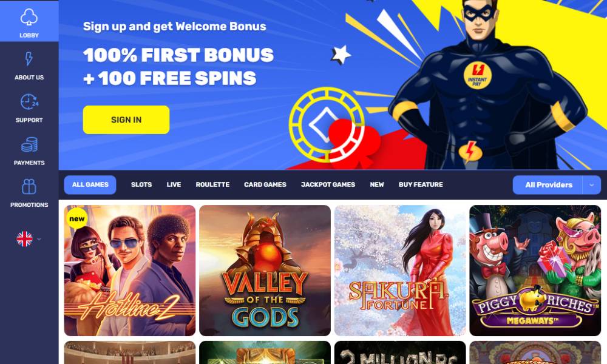607x364 pixels.
Task: Click the UK flag language icon
Action: [24, 239]
